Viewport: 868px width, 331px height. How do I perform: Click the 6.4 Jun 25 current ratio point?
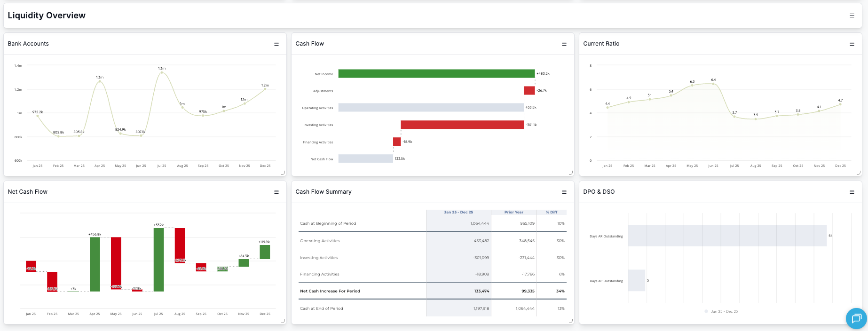713,84
